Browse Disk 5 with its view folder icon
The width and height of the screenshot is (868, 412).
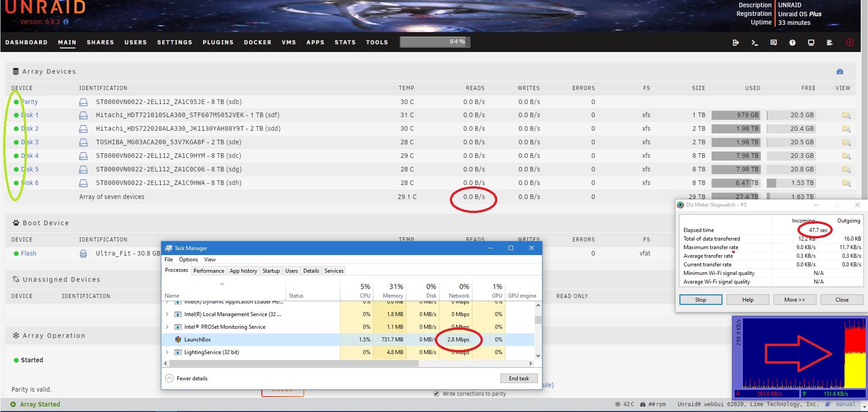click(x=846, y=170)
